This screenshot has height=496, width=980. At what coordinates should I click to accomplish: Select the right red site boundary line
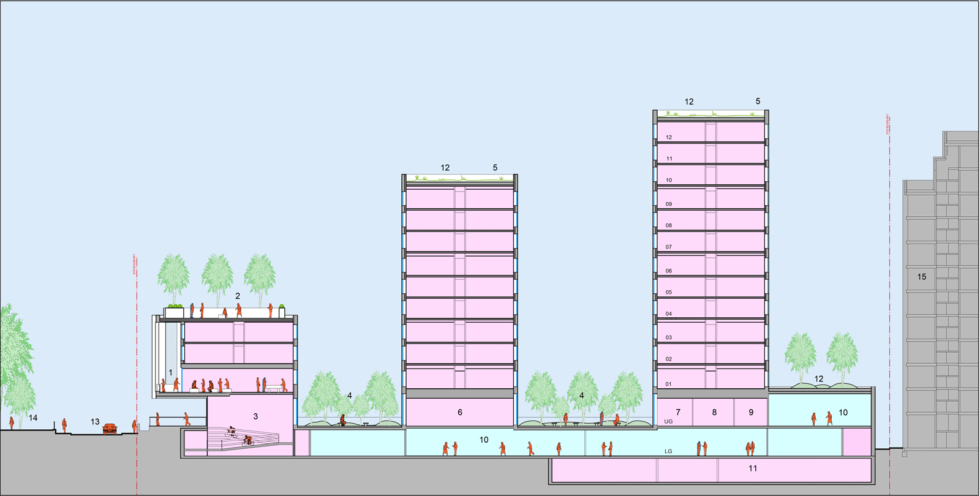point(889,306)
